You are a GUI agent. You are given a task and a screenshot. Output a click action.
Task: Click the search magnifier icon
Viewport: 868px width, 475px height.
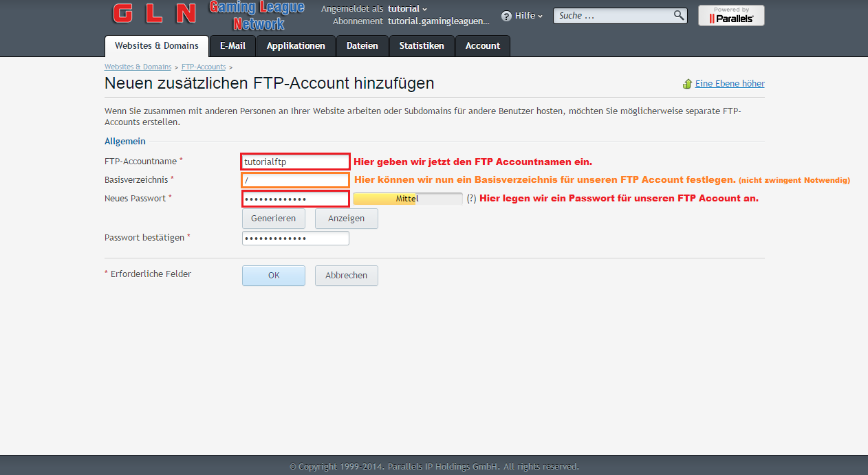tap(678, 15)
